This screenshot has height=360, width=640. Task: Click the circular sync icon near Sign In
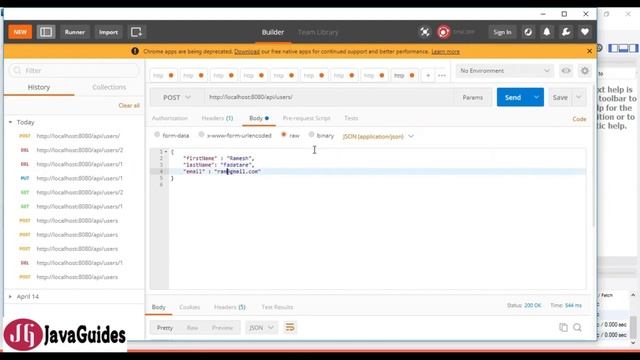click(528, 32)
